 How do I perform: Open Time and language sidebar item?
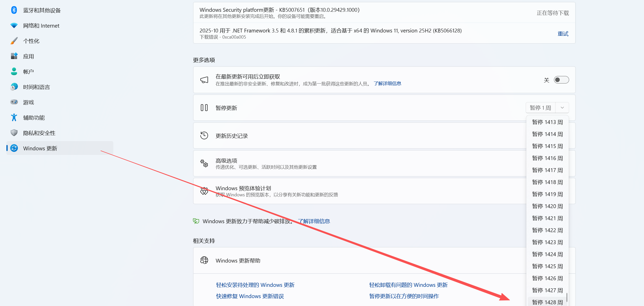click(37, 87)
